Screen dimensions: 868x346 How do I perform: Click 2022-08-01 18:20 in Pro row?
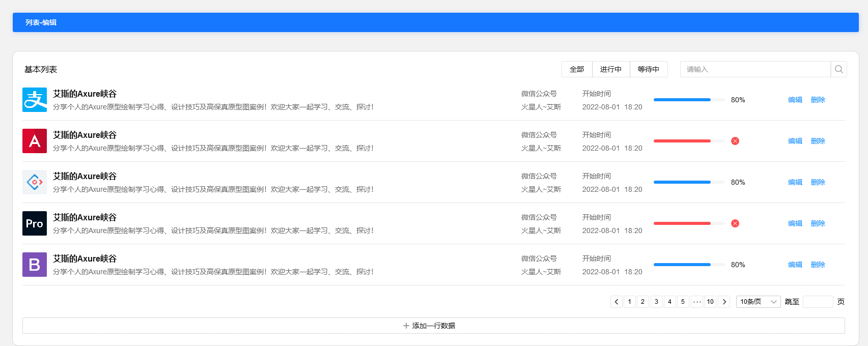point(612,230)
